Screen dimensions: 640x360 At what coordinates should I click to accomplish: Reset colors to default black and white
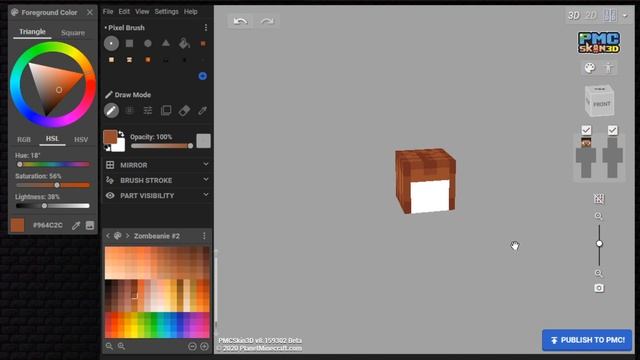pos(107,148)
